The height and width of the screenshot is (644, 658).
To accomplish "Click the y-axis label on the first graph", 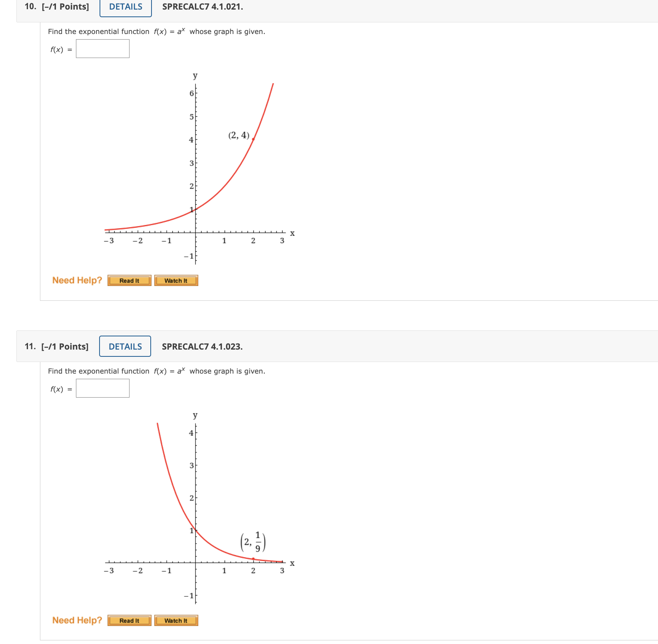I will coord(194,76).
